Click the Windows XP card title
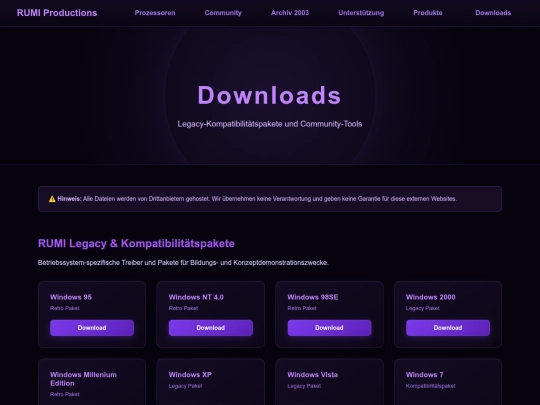This screenshot has width=540, height=405. click(190, 374)
